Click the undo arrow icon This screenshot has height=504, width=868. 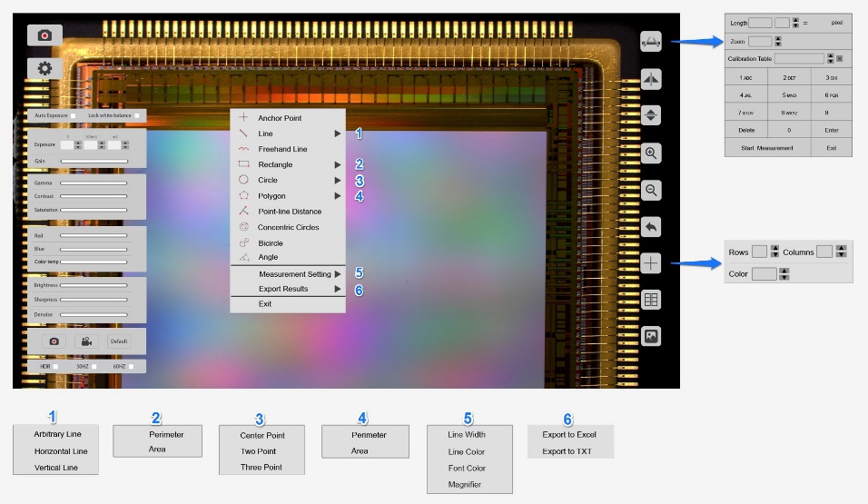click(651, 226)
